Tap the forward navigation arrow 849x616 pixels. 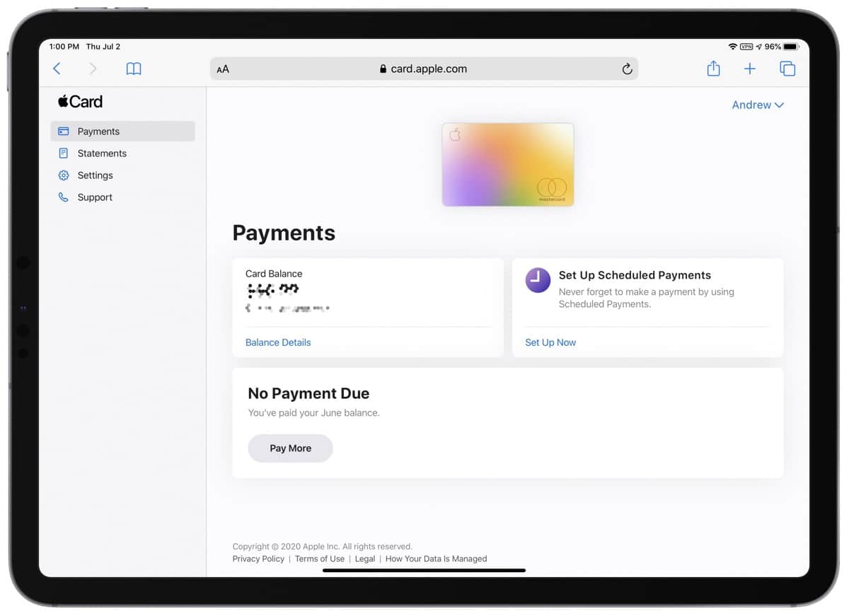[x=93, y=69]
